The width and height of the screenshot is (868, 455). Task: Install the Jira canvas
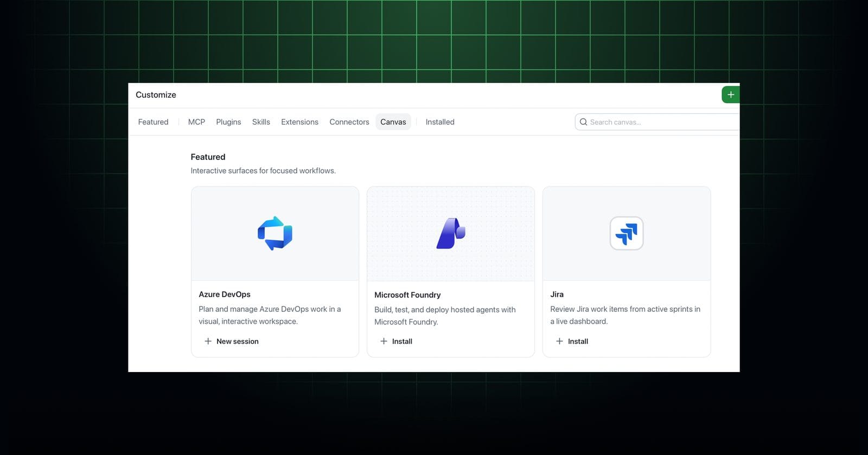tap(572, 341)
